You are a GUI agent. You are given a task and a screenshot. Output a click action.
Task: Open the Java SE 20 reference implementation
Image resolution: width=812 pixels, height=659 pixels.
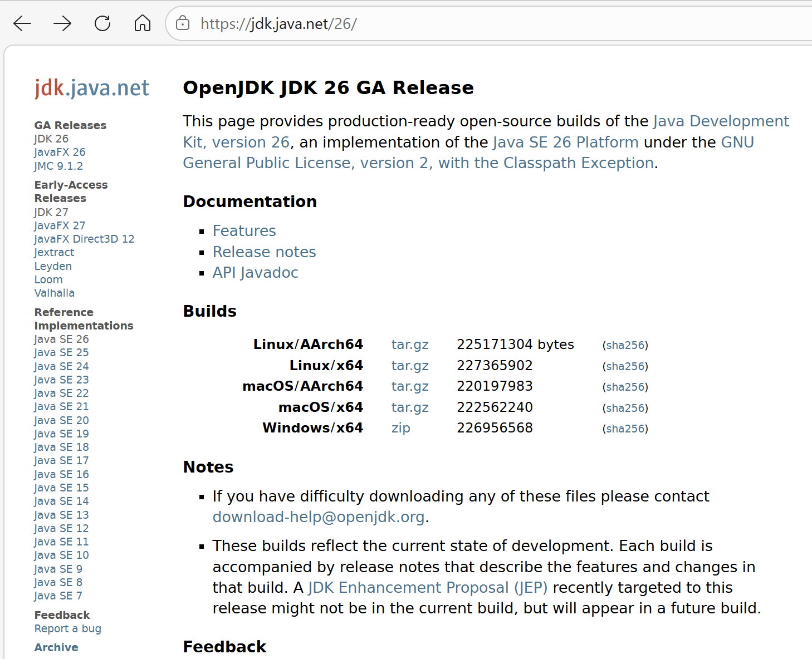coord(61,420)
